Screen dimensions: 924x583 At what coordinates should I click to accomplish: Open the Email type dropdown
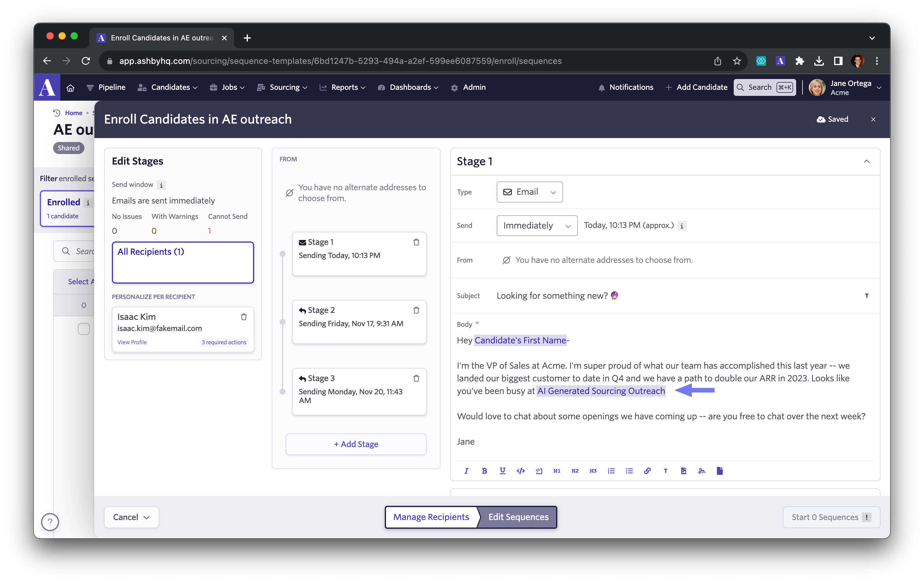click(x=529, y=192)
